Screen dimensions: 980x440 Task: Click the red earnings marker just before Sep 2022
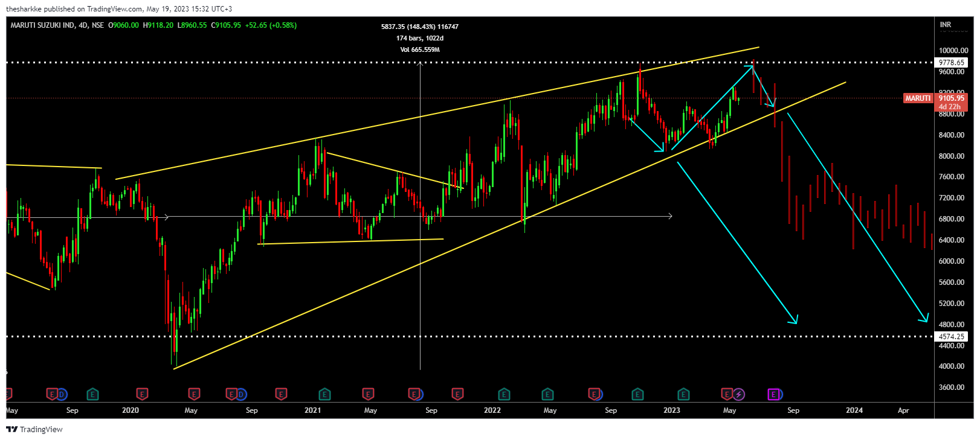click(594, 394)
